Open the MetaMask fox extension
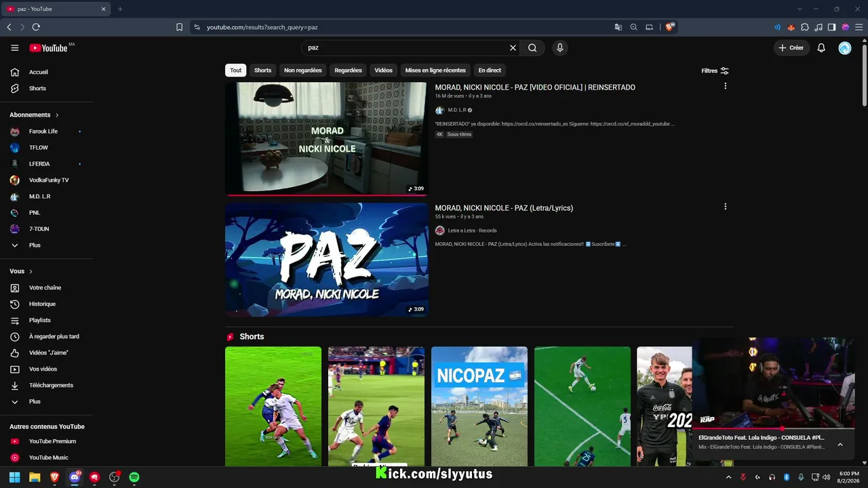 [791, 27]
